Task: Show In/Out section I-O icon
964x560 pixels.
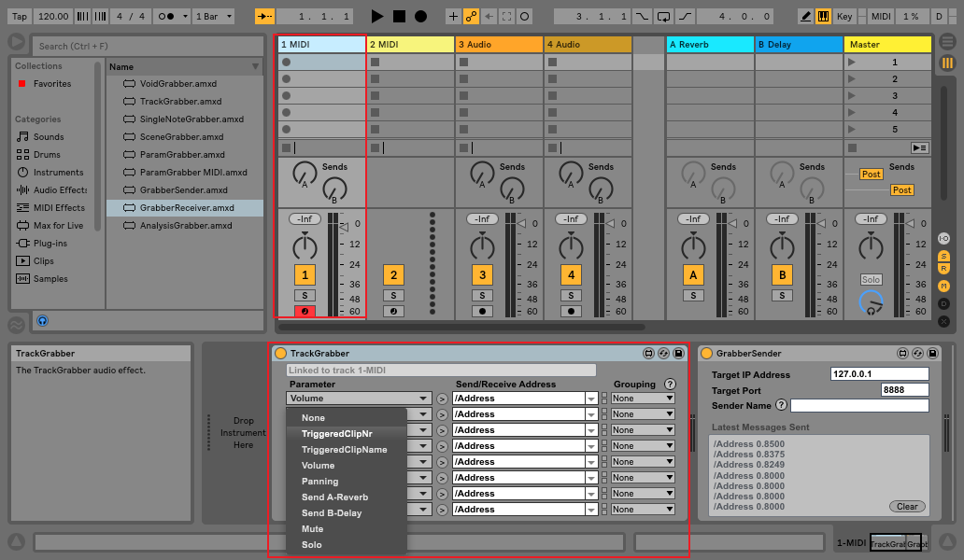Action: click(943, 239)
